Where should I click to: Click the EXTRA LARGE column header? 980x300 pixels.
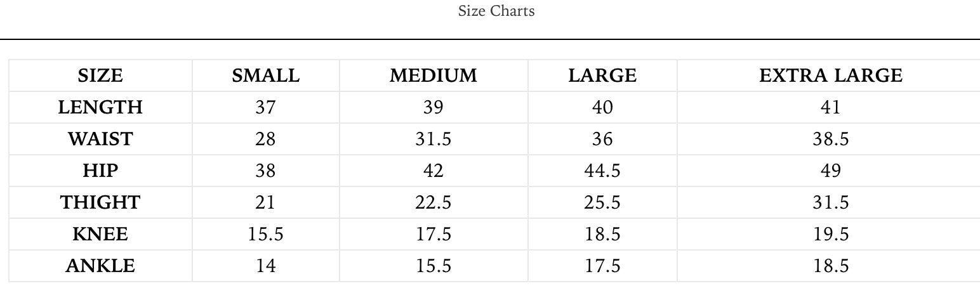click(830, 75)
